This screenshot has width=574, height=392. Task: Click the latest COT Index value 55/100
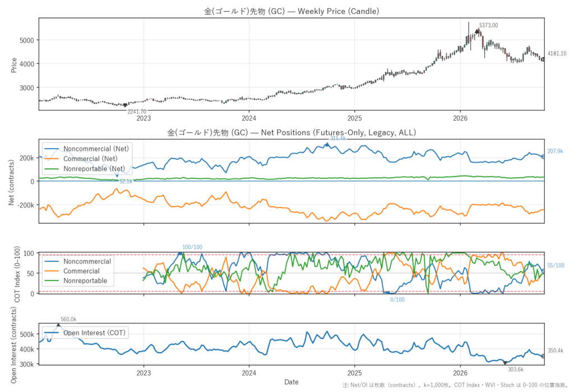(x=556, y=266)
